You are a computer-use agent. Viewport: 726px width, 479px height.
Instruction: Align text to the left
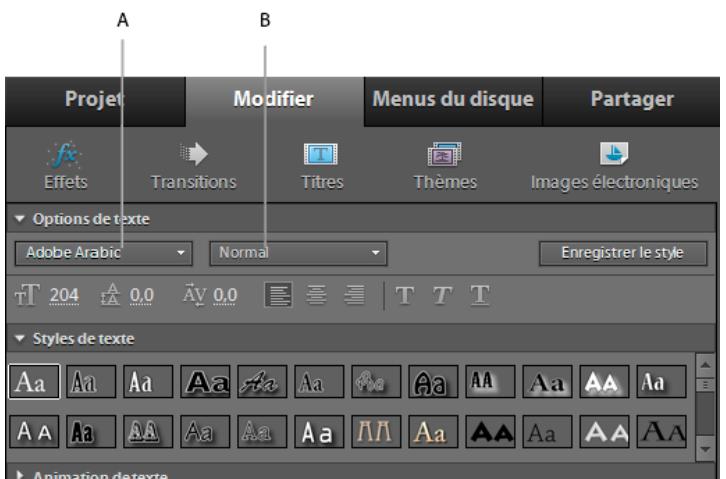click(x=278, y=295)
